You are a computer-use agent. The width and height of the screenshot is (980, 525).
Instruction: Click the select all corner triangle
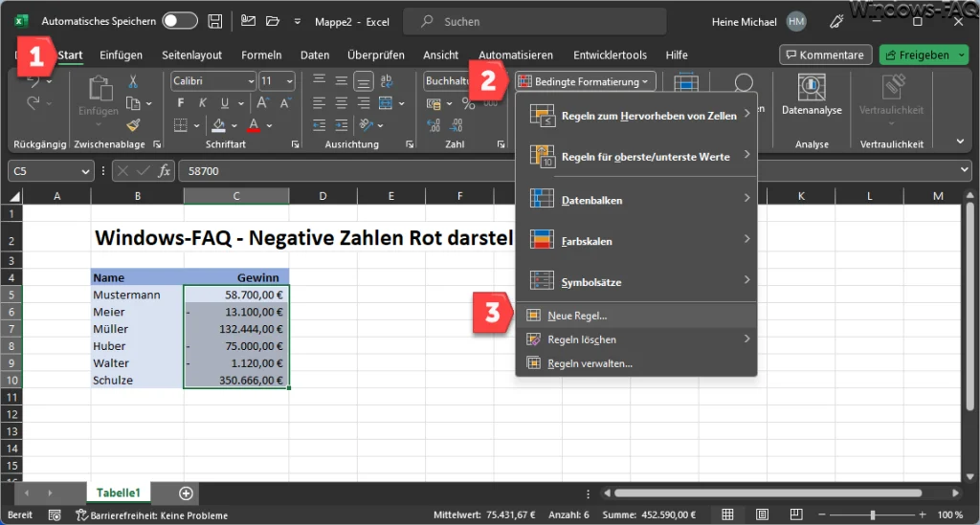(14, 197)
